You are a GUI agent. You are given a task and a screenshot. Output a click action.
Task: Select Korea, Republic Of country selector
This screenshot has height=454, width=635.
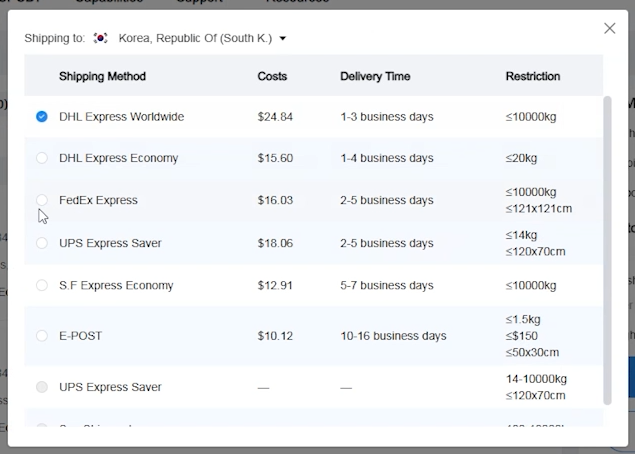pyautogui.click(x=195, y=38)
